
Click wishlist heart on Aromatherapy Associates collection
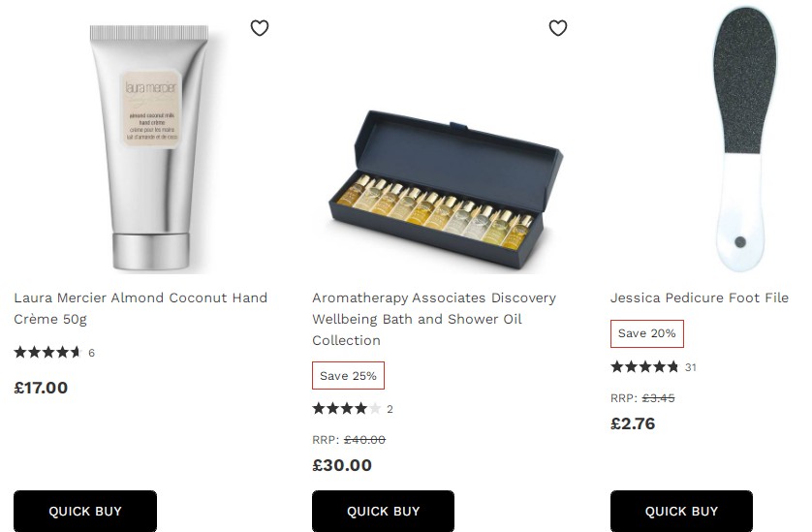click(558, 27)
